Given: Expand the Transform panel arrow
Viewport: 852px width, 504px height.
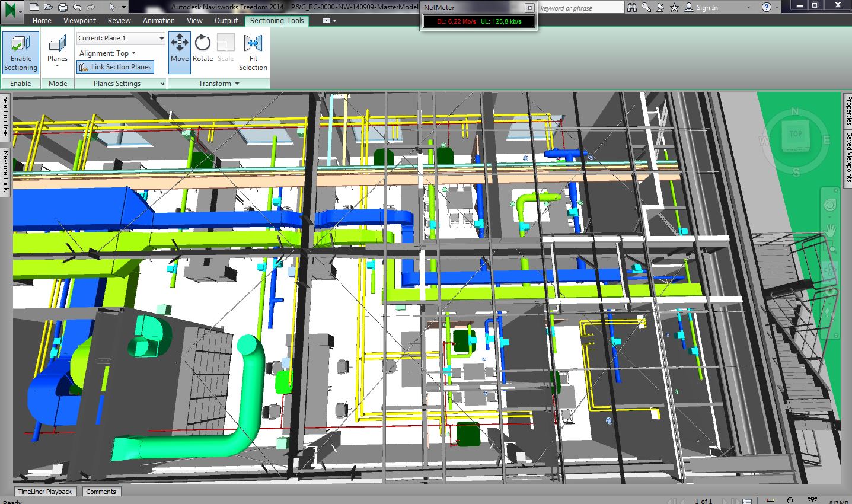Looking at the screenshot, I should tap(237, 84).
